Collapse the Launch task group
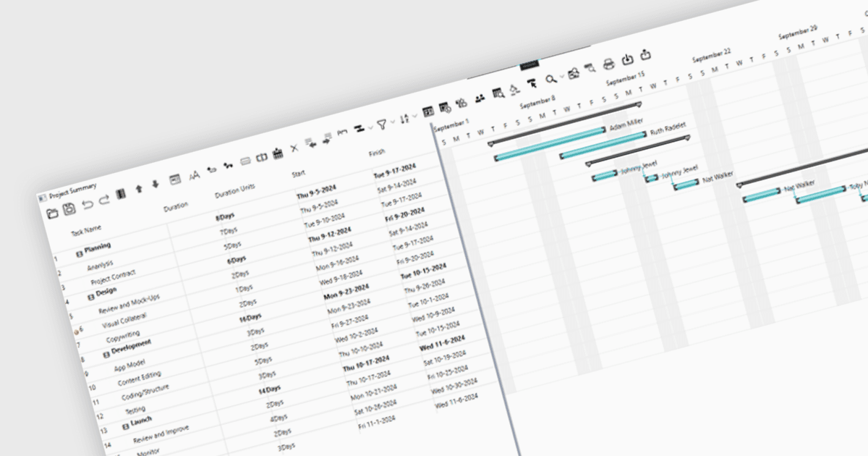The image size is (868, 456). [125, 426]
